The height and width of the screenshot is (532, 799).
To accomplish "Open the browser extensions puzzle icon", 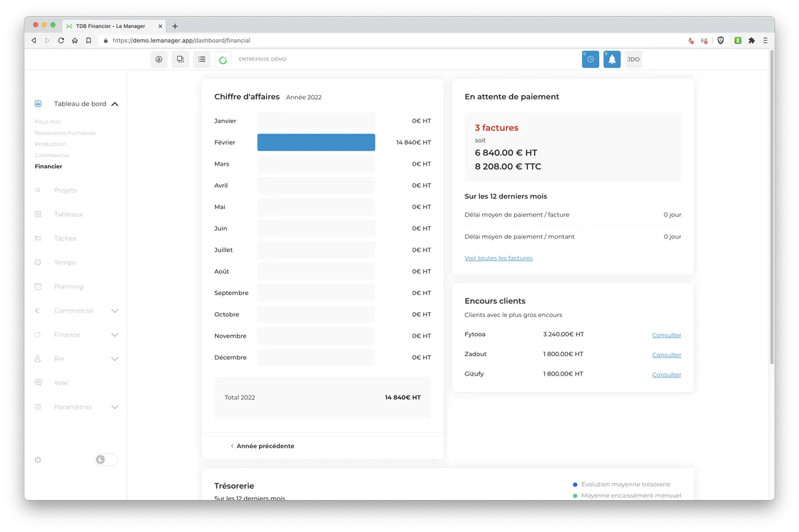I will click(x=752, y=41).
